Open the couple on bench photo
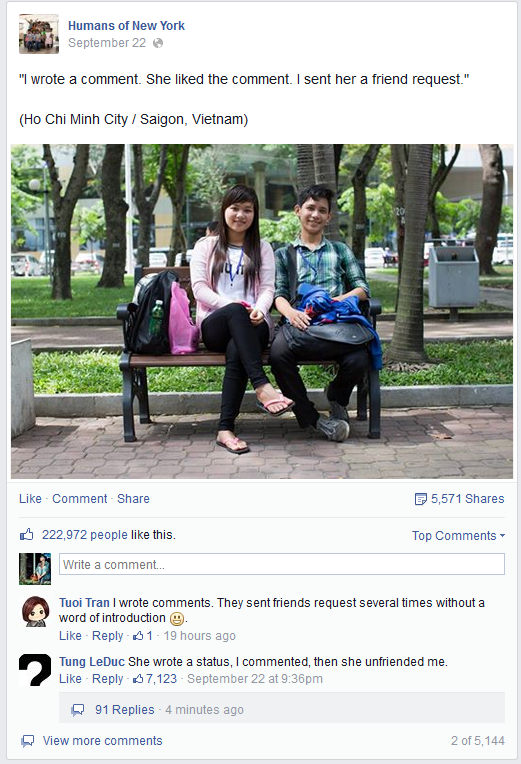This screenshot has width=521, height=764. 262,311
